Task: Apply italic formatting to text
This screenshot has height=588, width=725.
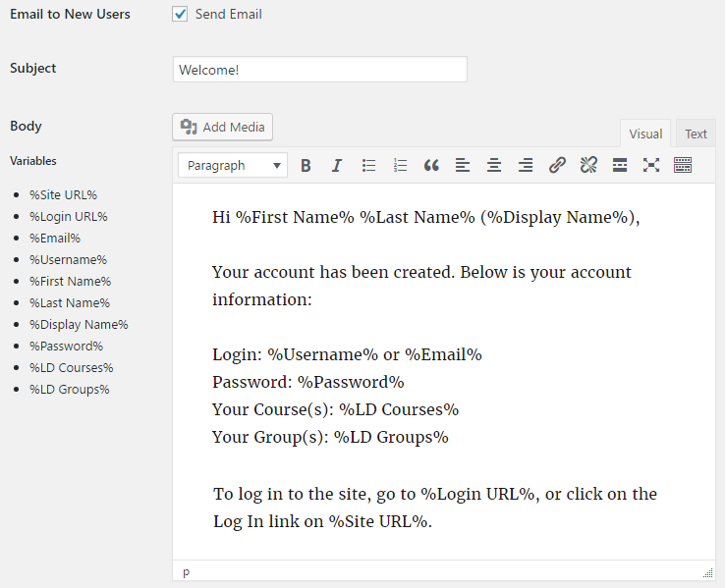Action: (x=337, y=166)
